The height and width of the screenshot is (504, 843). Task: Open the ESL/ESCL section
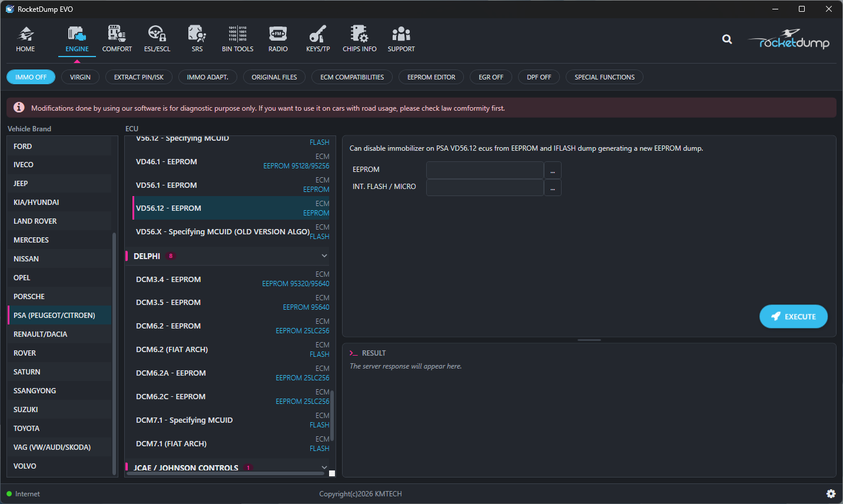[157, 39]
